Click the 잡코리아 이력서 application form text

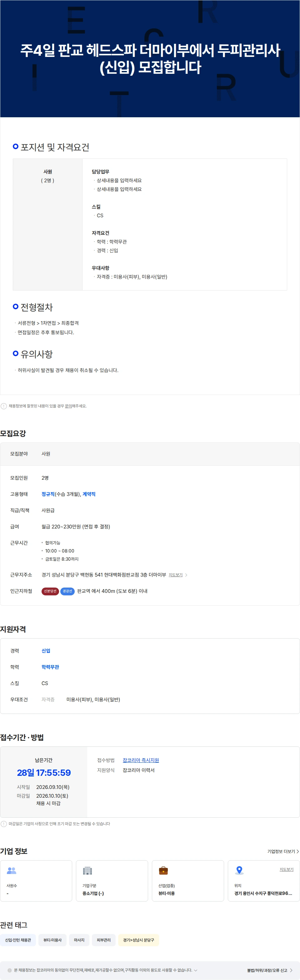pos(138,770)
